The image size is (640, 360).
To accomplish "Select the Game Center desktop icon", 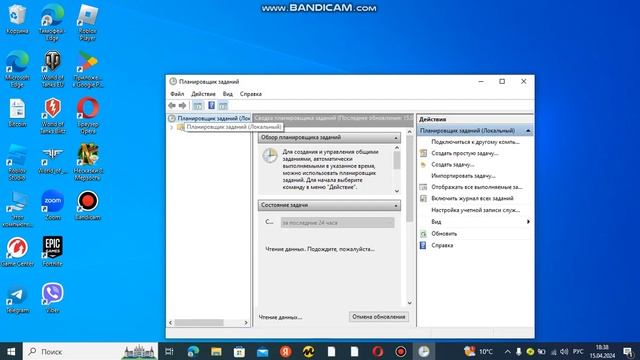I will tap(17, 252).
